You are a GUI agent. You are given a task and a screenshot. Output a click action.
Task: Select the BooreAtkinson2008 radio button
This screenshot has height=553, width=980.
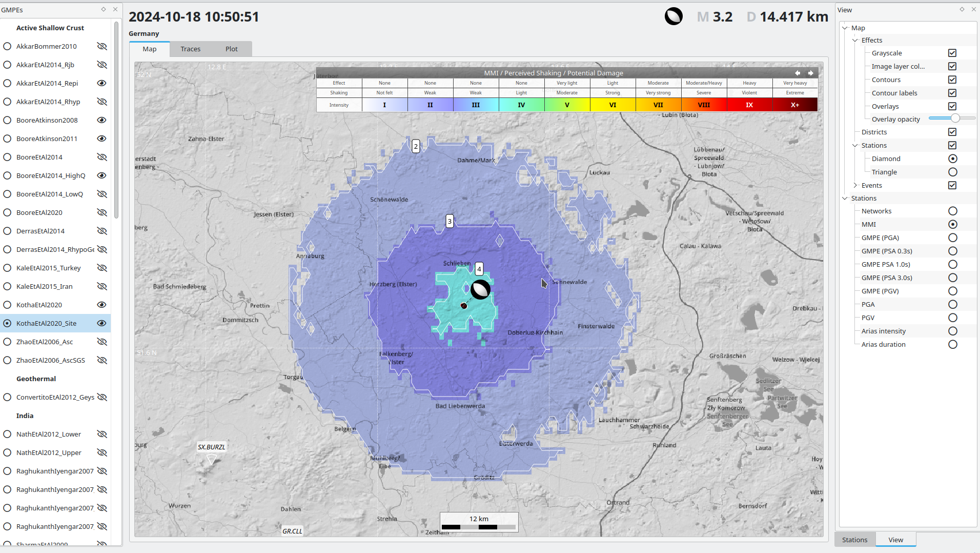(x=7, y=120)
